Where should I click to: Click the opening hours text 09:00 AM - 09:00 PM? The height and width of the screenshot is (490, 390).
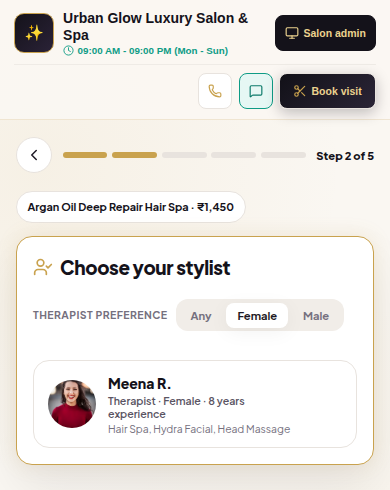pos(153,51)
